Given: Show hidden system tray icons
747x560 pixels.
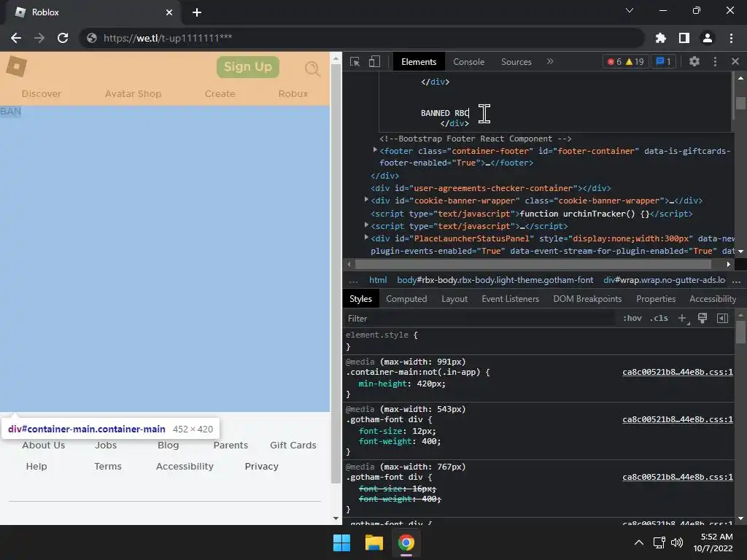Looking at the screenshot, I should (639, 542).
